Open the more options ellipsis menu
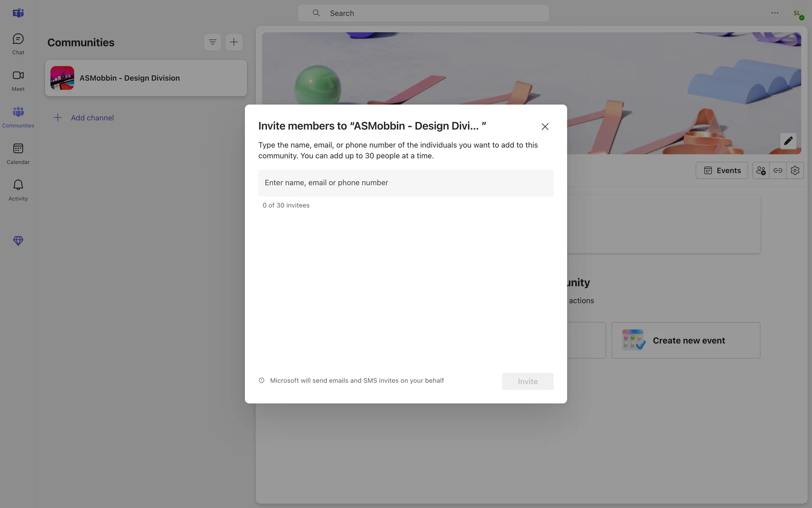The image size is (812, 508). point(775,13)
